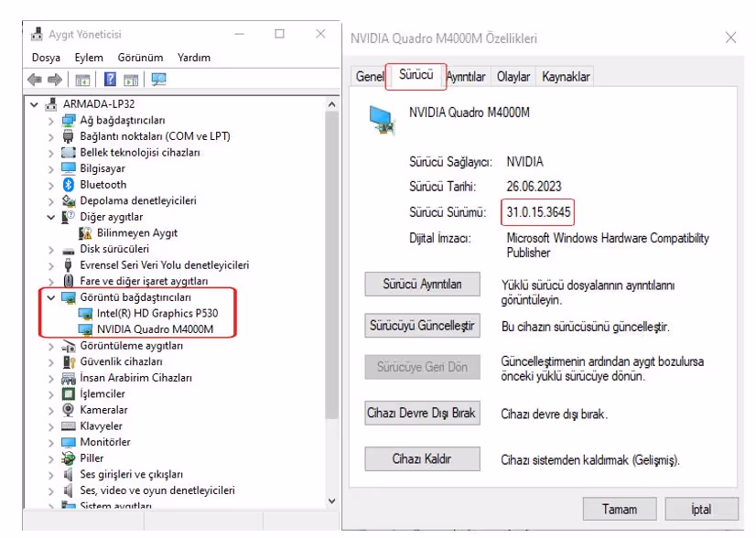Open the Dosya menu
The image size is (756, 538).
[x=46, y=58]
